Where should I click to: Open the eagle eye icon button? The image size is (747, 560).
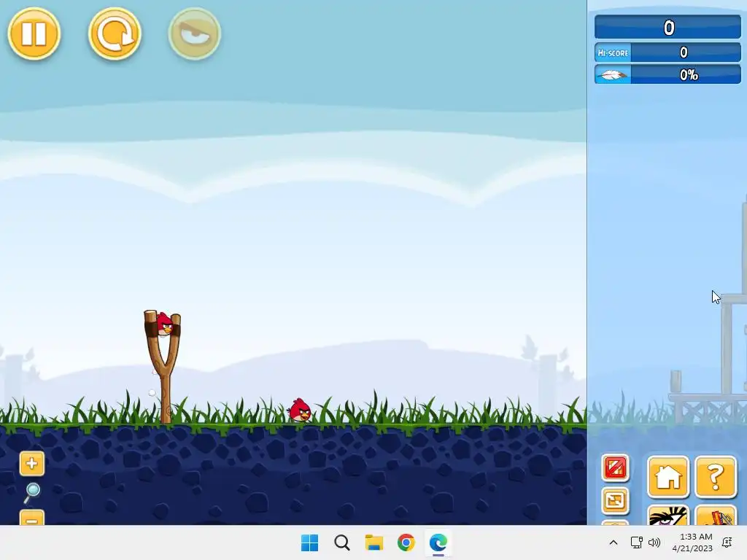(668, 516)
